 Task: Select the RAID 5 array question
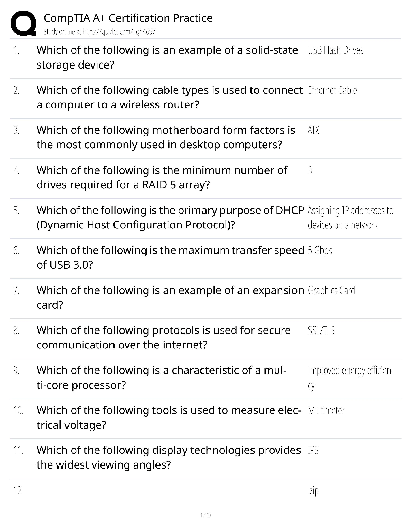pos(162,177)
